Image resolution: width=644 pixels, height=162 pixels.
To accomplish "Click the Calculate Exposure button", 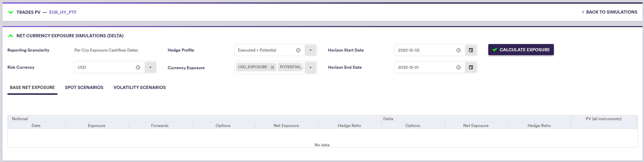I will 520,50.
